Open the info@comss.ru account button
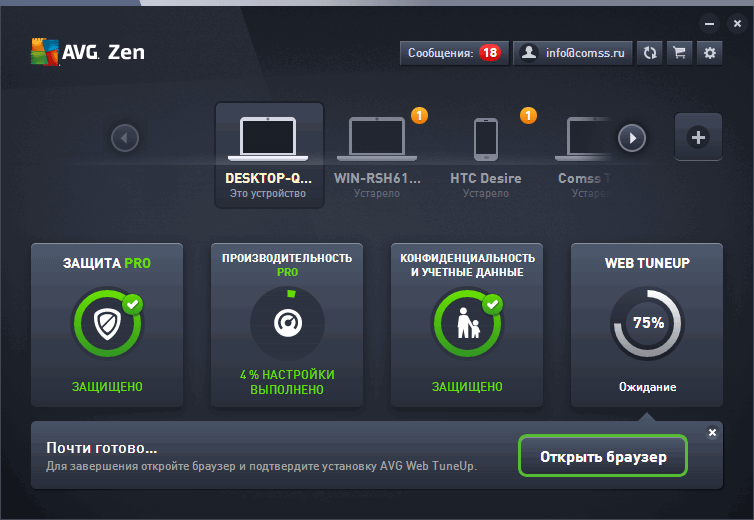The image size is (754, 520). pyautogui.click(x=573, y=53)
